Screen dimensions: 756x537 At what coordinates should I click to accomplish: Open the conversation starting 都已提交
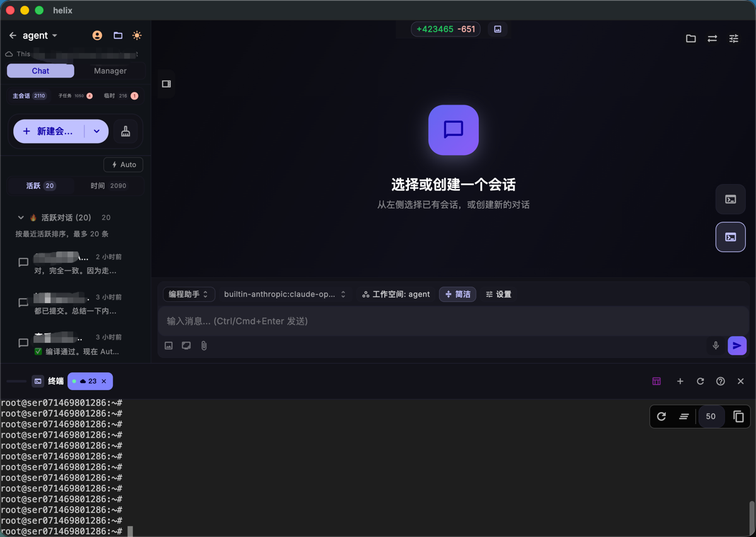(76, 304)
